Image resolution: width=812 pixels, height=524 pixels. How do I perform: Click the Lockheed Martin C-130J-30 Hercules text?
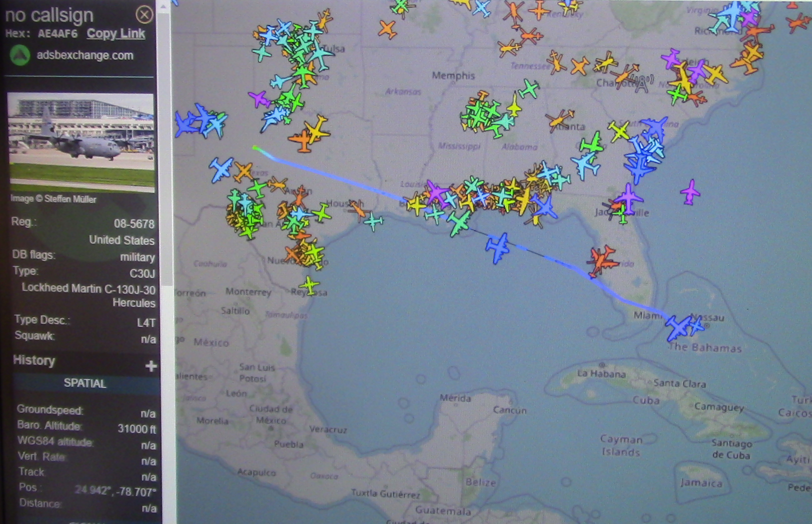pos(88,295)
